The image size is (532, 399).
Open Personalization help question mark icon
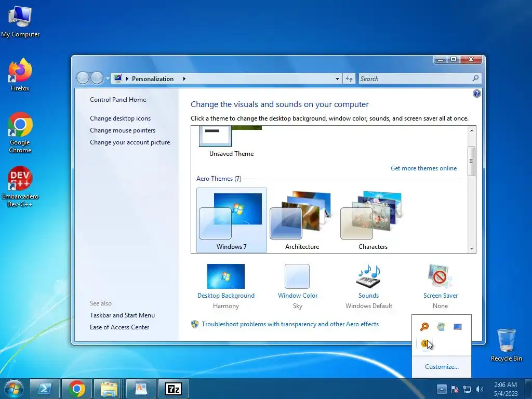[x=477, y=94]
